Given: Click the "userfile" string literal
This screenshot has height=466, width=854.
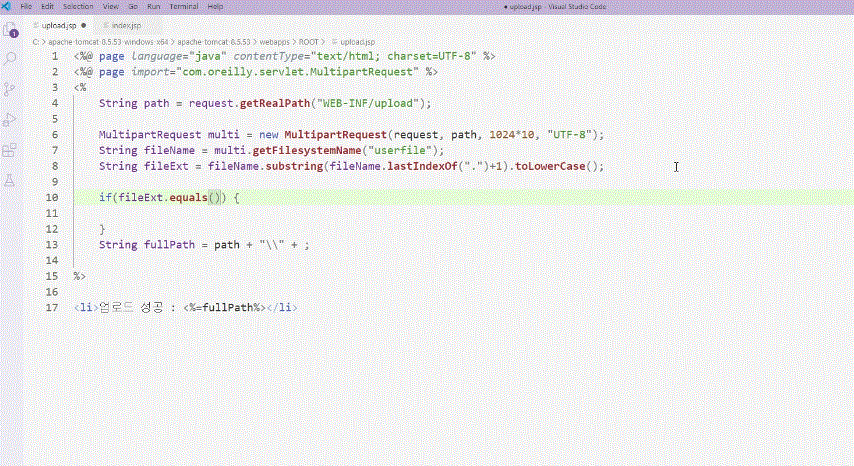Looking at the screenshot, I should click(x=400, y=150).
